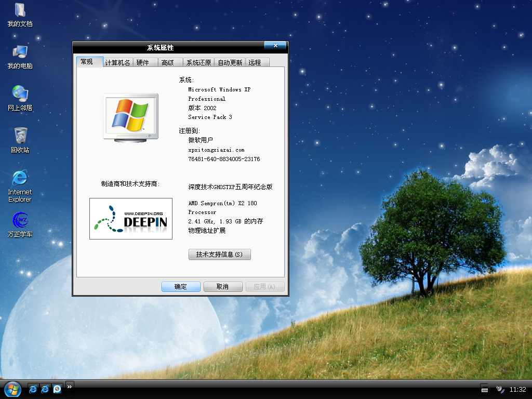Screen dimensions: 532x399
Task: Click the 取消 button
Action: [x=223, y=286]
